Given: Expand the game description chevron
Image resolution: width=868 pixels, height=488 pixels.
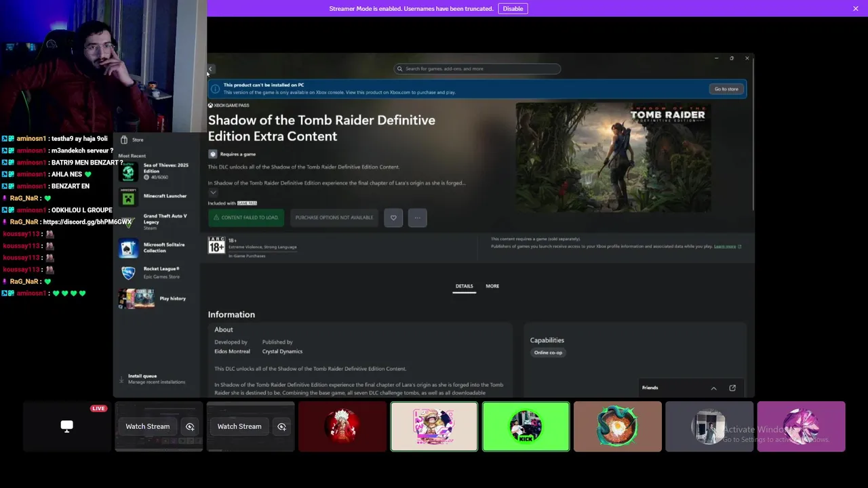Looking at the screenshot, I should (213, 192).
